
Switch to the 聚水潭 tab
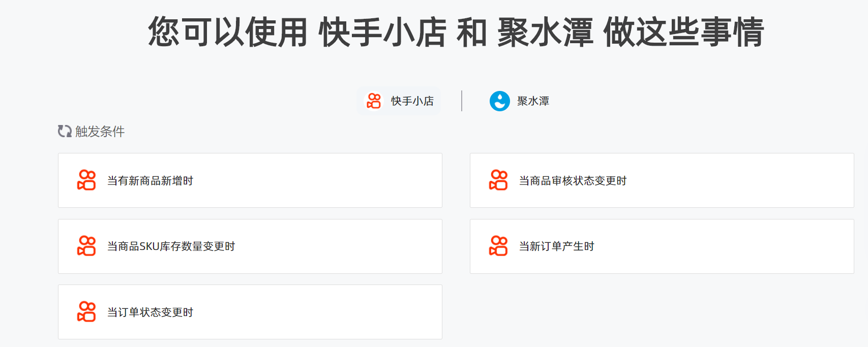[533, 101]
